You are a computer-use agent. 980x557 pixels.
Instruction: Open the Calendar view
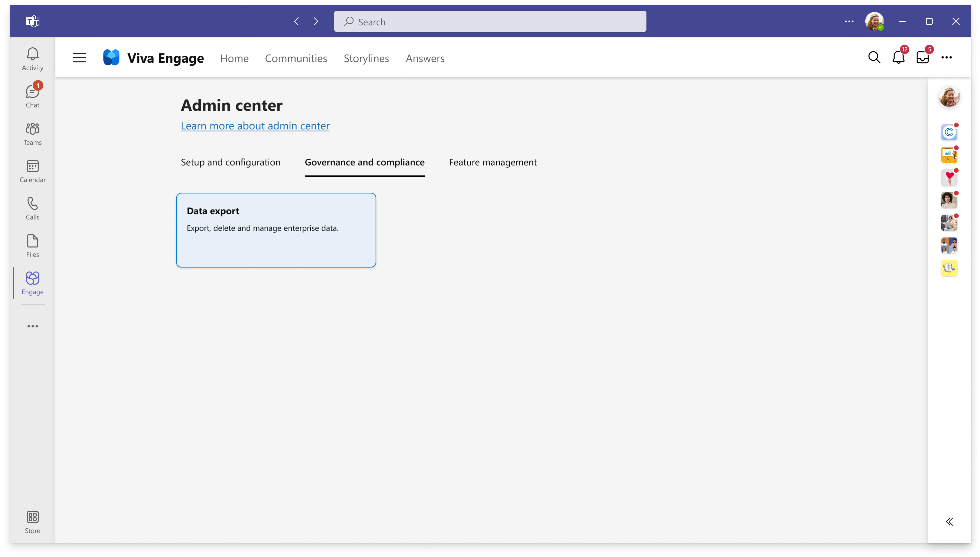pyautogui.click(x=32, y=171)
